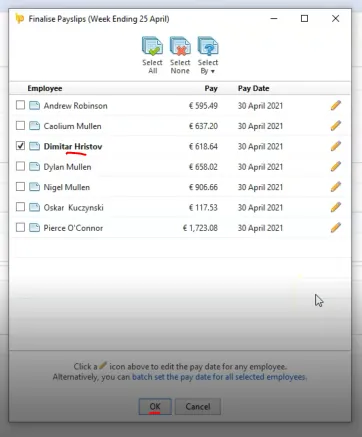Tick the Andrew Robinson checkbox

pyautogui.click(x=20, y=105)
